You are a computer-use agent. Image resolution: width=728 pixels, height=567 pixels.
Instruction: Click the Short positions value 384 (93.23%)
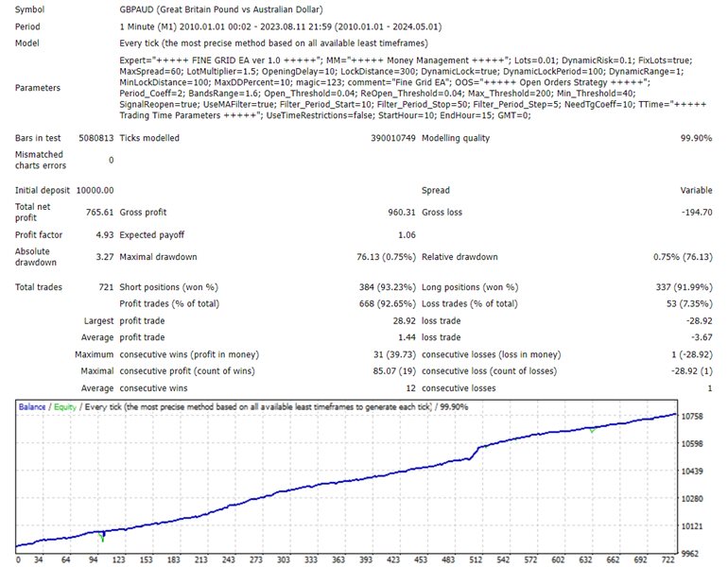click(x=388, y=286)
